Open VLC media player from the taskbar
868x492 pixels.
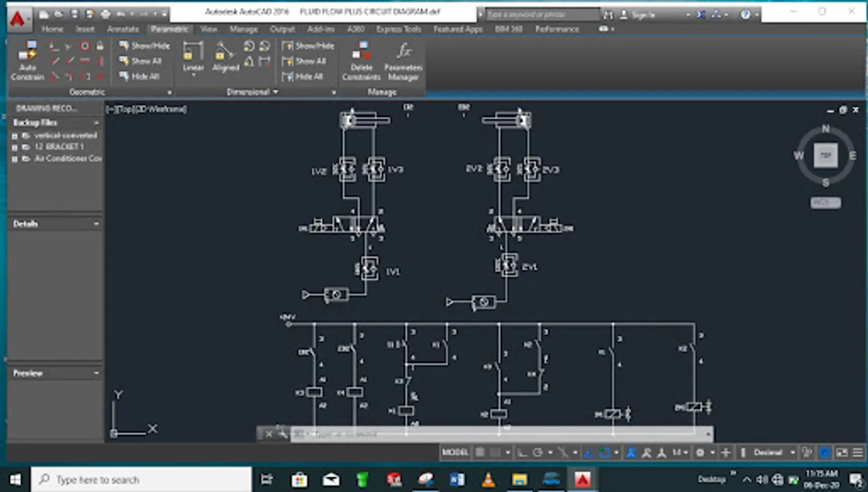click(x=488, y=479)
